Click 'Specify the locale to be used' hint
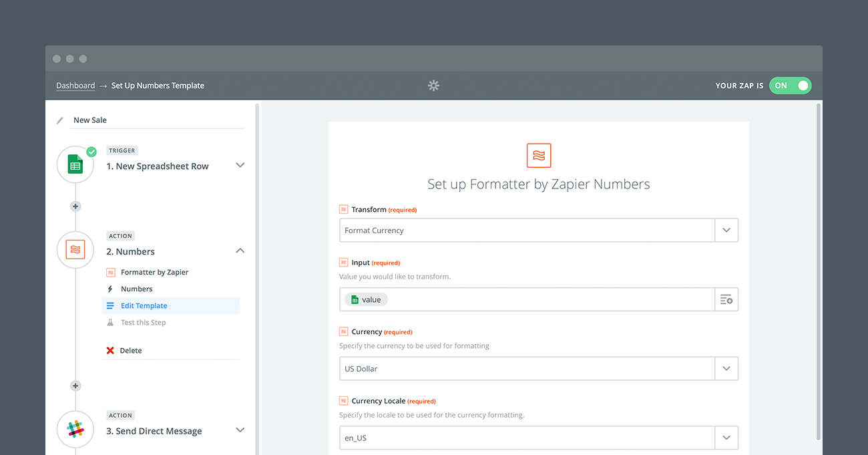This screenshot has width=868, height=455. coord(432,415)
